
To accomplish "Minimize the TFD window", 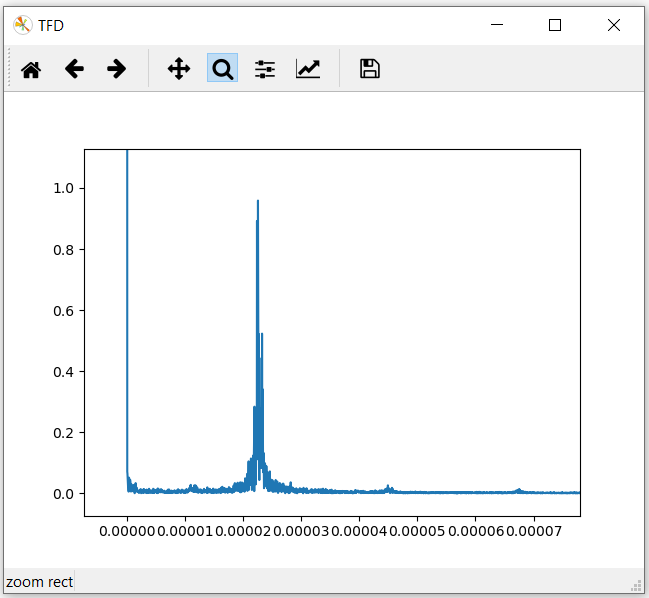I will [x=497, y=25].
